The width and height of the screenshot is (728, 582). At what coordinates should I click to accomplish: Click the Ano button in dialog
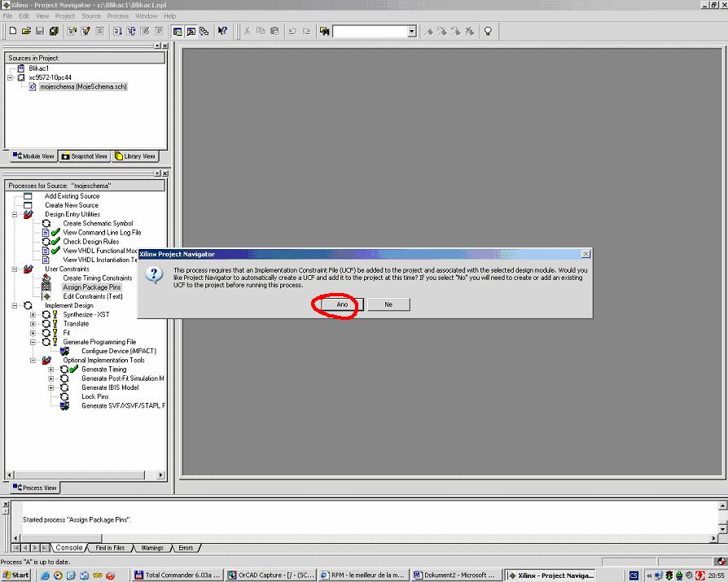click(342, 304)
